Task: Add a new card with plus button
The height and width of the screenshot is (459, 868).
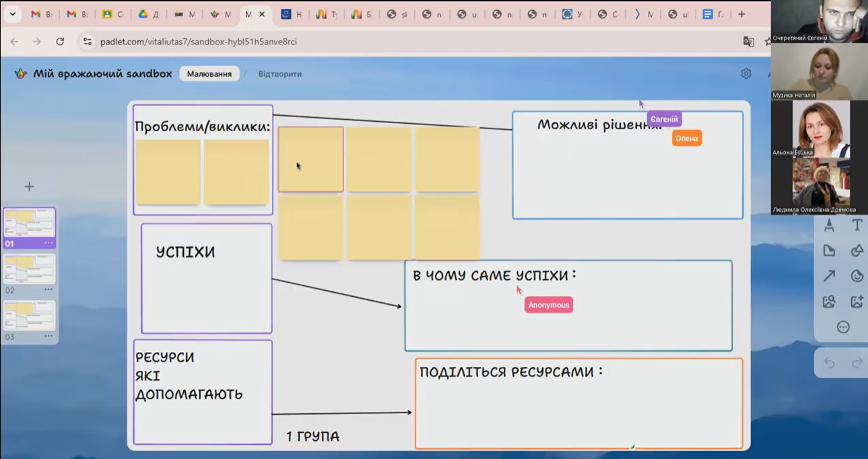Action: point(29,186)
